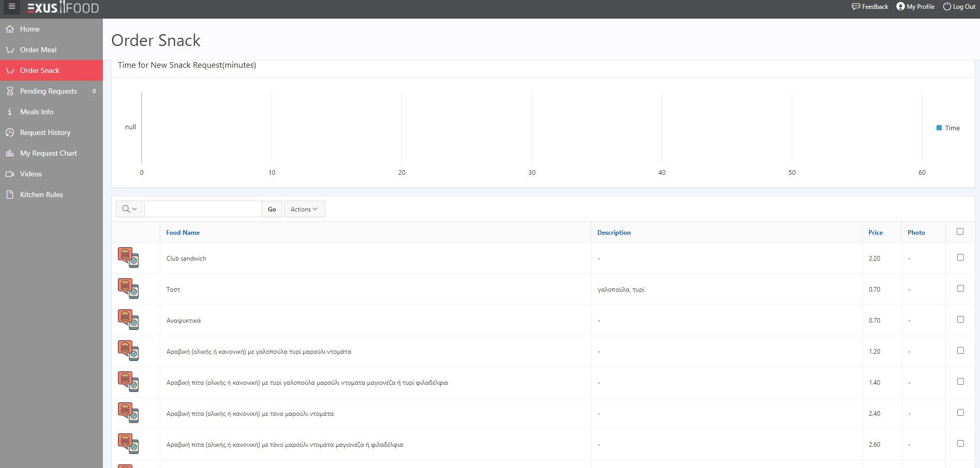
Task: Click the My Profile avatar icon
Action: coord(900,7)
